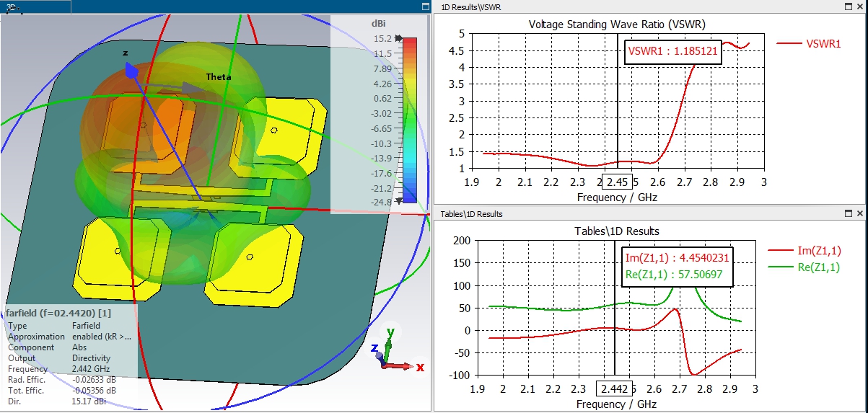868x413 pixels.
Task: Click the 2.45 axis marker box
Action: pyautogui.click(x=618, y=182)
